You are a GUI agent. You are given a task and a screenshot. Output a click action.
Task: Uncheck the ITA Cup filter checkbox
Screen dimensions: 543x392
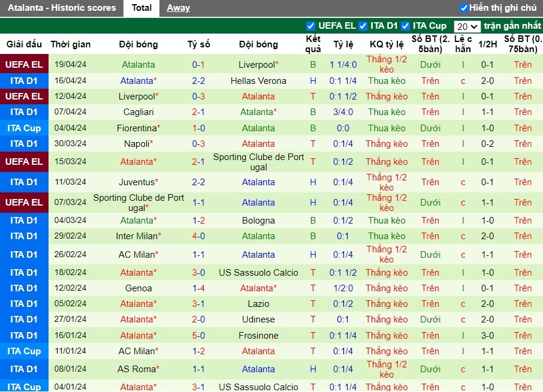405,26
